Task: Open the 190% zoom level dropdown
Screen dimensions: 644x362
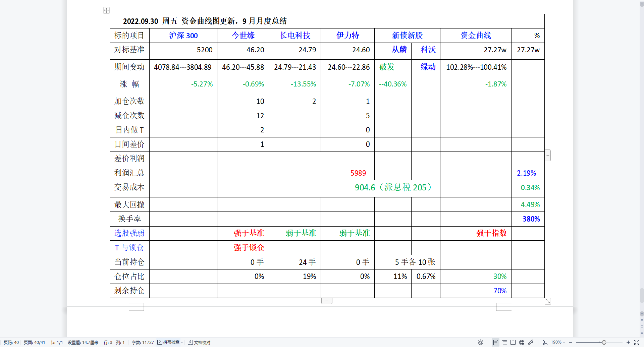Action: (558, 343)
